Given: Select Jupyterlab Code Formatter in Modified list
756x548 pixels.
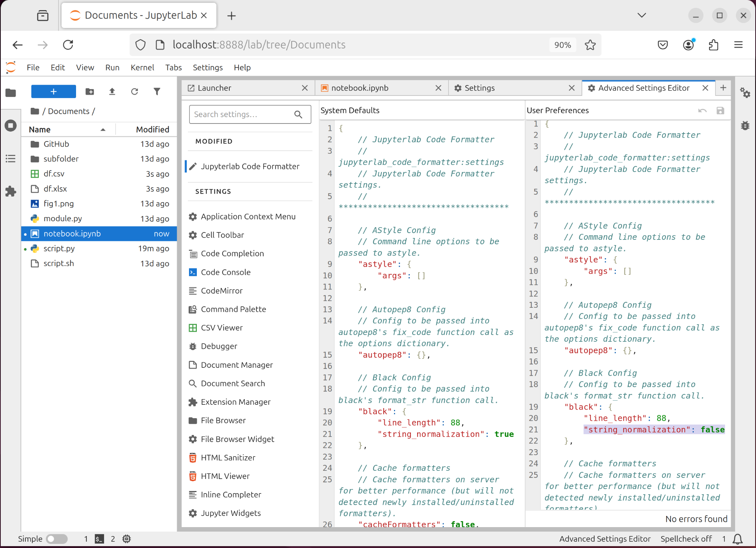Looking at the screenshot, I should 250,166.
